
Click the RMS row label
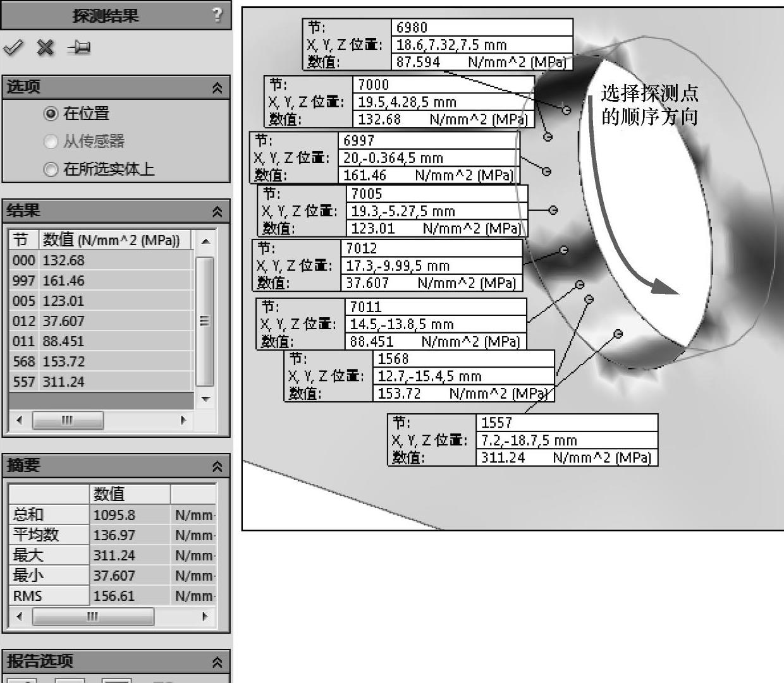49,596
